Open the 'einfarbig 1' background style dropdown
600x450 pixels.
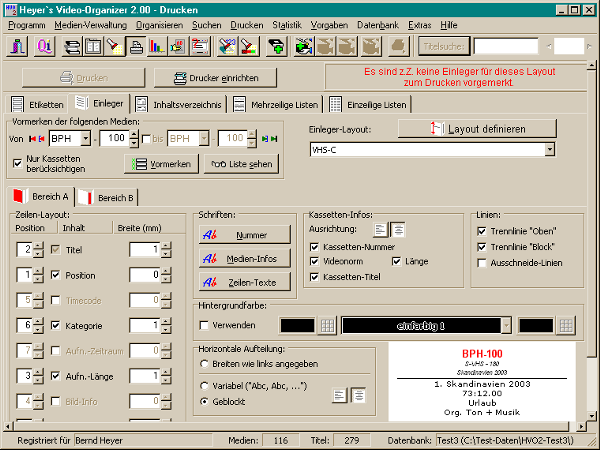click(x=506, y=325)
